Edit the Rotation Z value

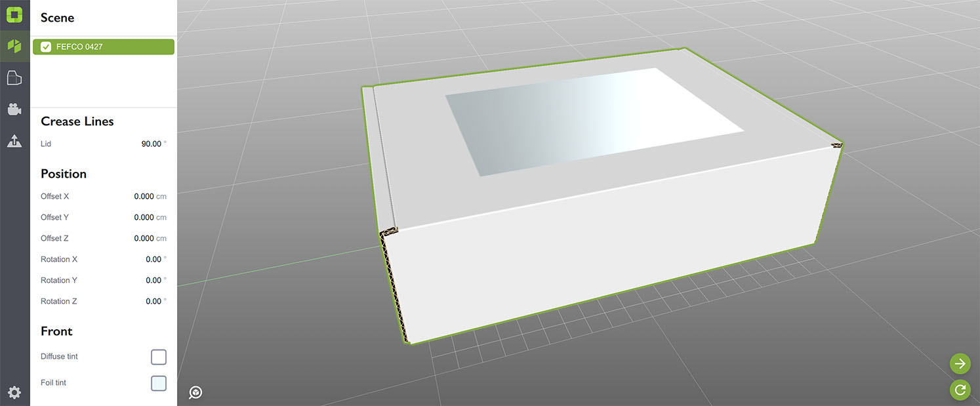point(153,301)
